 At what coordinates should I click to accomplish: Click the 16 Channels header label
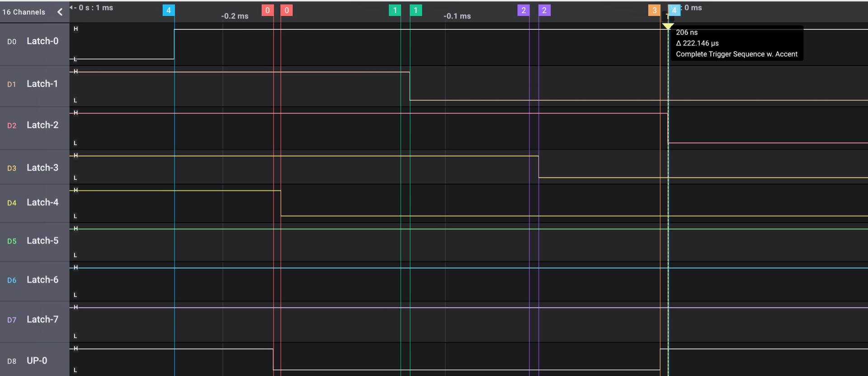(x=24, y=12)
